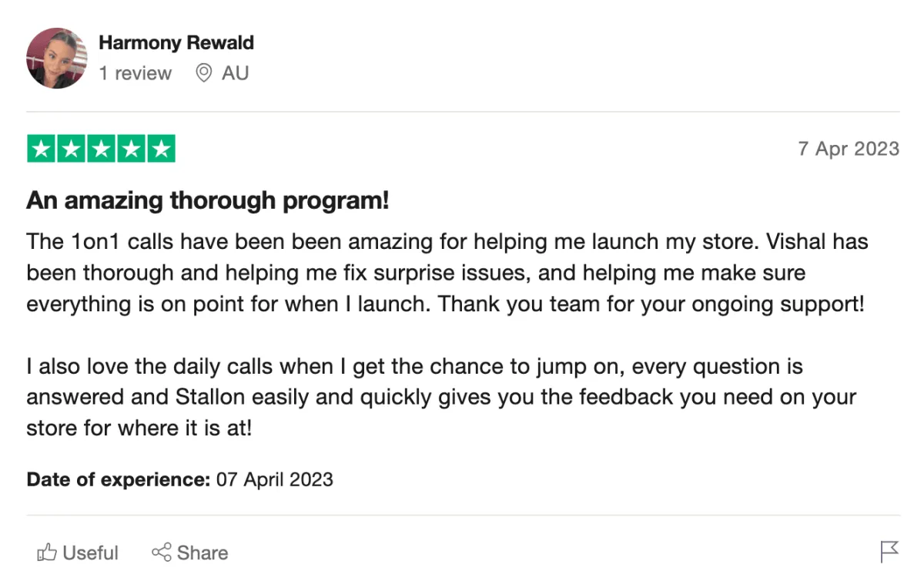Open the "An amazing thorough program!" review title
Image resolution: width=924 pixels, height=588 pixels.
pyautogui.click(x=208, y=201)
